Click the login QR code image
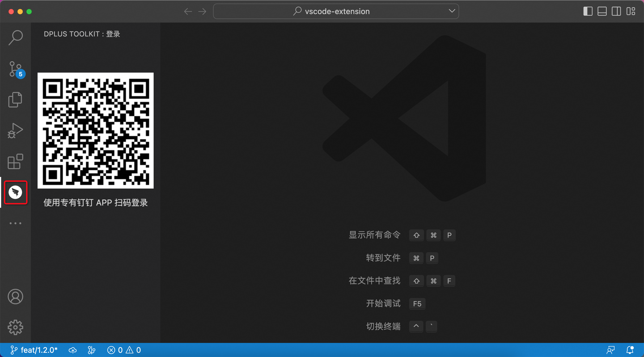The image size is (644, 357). (95, 130)
